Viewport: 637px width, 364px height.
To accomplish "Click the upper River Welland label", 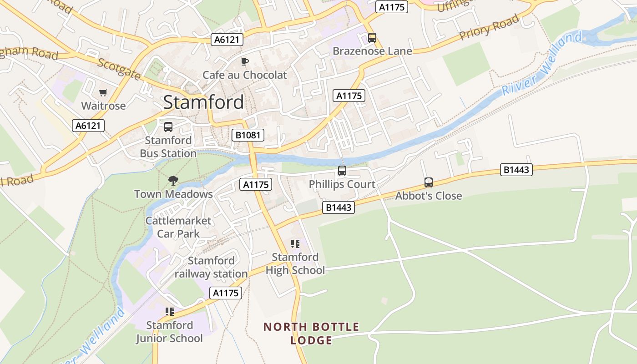I will 541,63.
